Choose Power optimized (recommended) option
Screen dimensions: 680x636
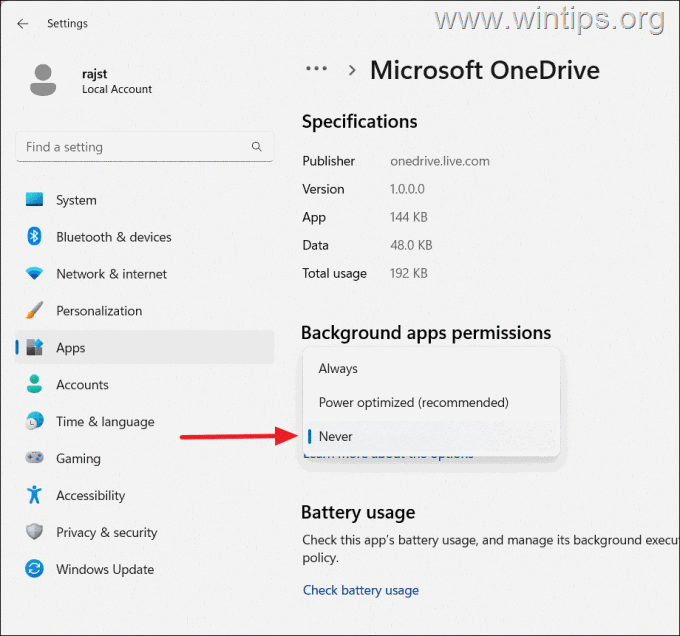(x=431, y=402)
